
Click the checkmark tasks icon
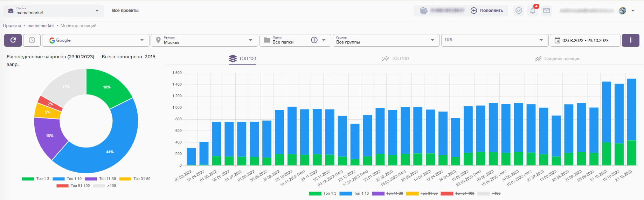pyautogui.click(x=519, y=11)
